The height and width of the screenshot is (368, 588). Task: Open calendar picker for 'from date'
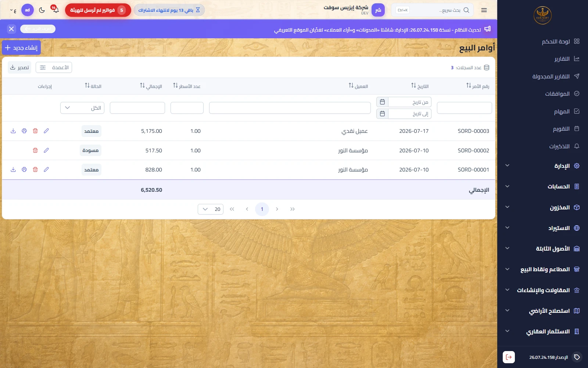coord(382,102)
